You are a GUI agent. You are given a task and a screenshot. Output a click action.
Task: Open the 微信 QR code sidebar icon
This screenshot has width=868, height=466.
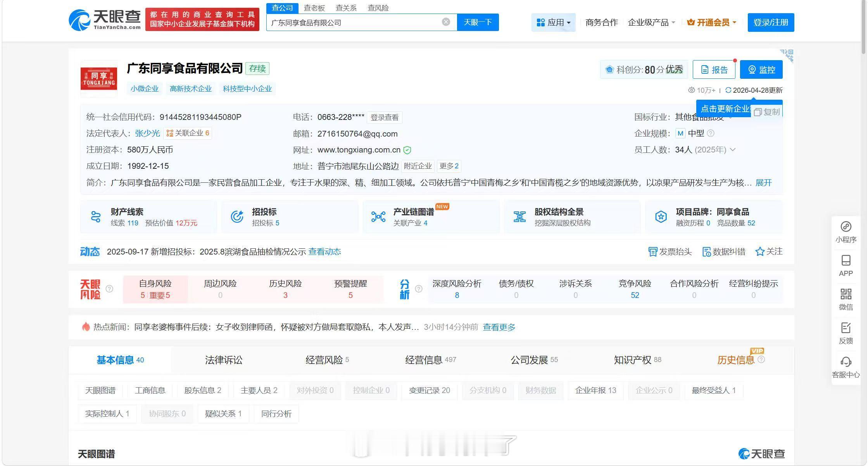(x=846, y=300)
